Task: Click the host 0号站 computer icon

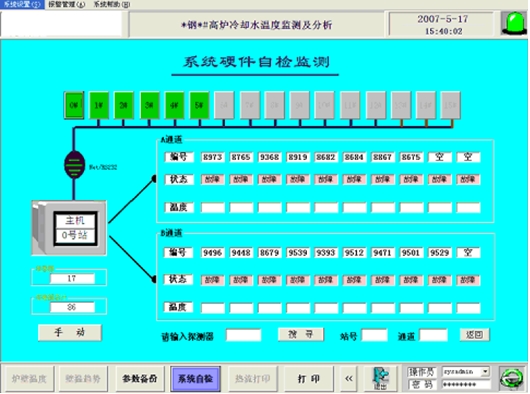Action: coord(69,228)
